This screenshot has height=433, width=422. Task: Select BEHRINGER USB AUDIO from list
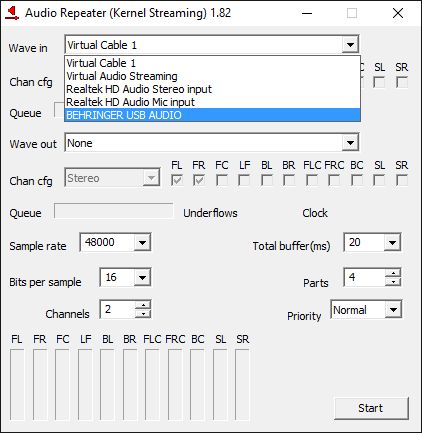click(x=212, y=115)
